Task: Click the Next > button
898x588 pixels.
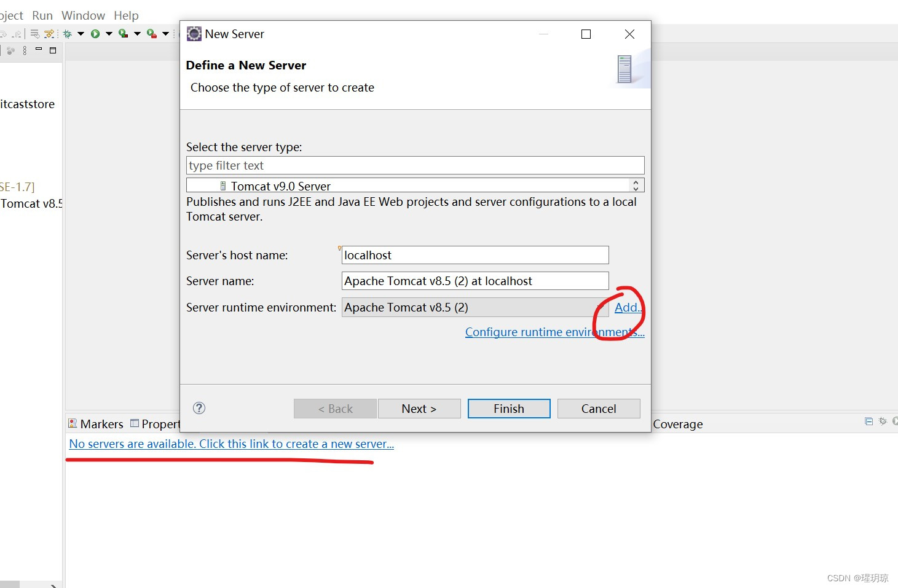Action: [419, 409]
